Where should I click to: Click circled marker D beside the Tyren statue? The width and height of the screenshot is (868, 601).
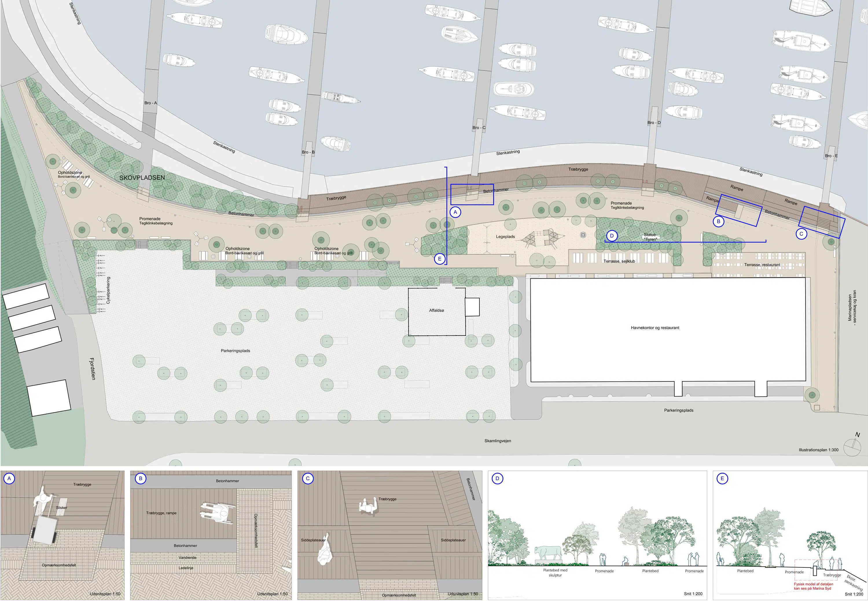612,236
